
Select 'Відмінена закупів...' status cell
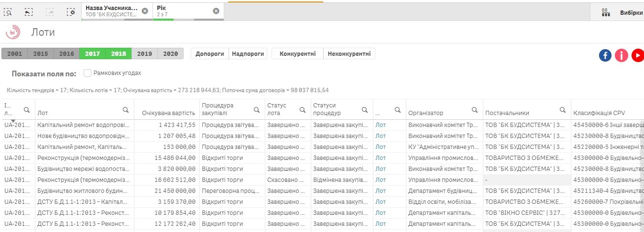pos(341,180)
